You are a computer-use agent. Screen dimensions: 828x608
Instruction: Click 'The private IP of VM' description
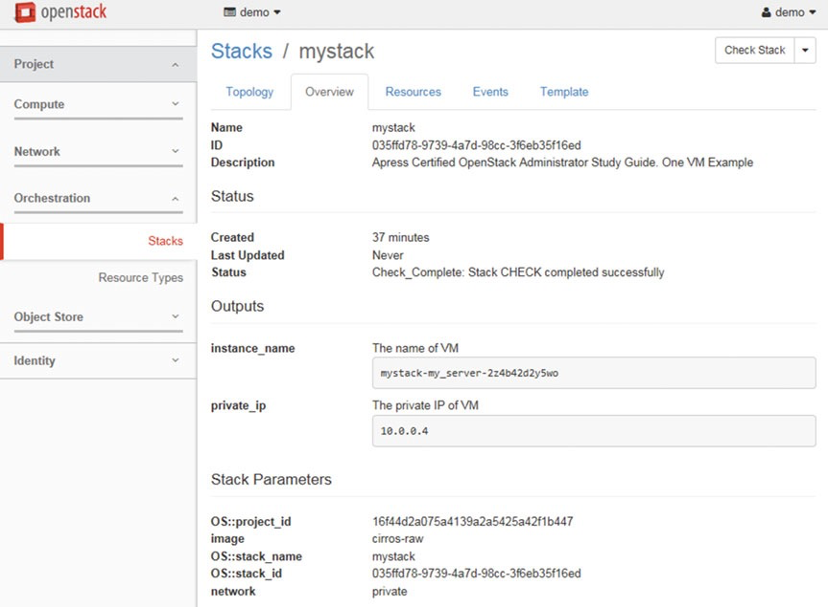coord(425,406)
